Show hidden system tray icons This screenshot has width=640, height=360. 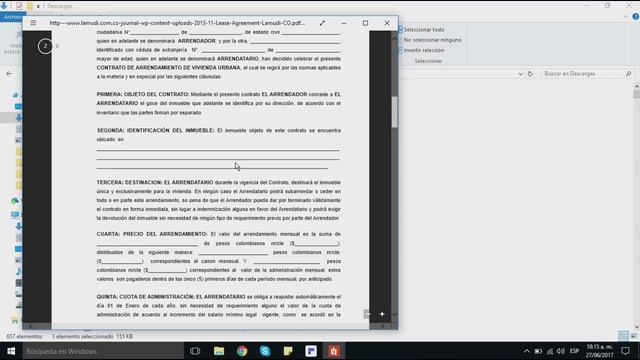(x=527, y=351)
